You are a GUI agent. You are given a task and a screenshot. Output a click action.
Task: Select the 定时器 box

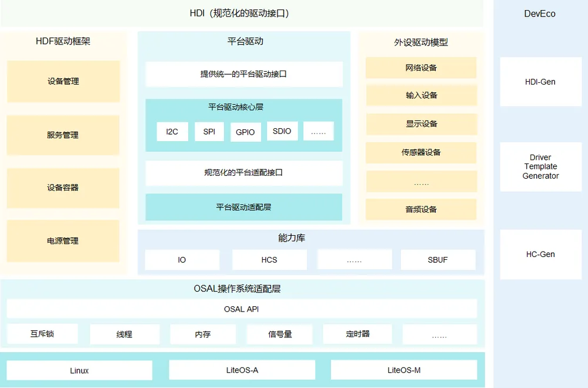pyautogui.click(x=358, y=334)
